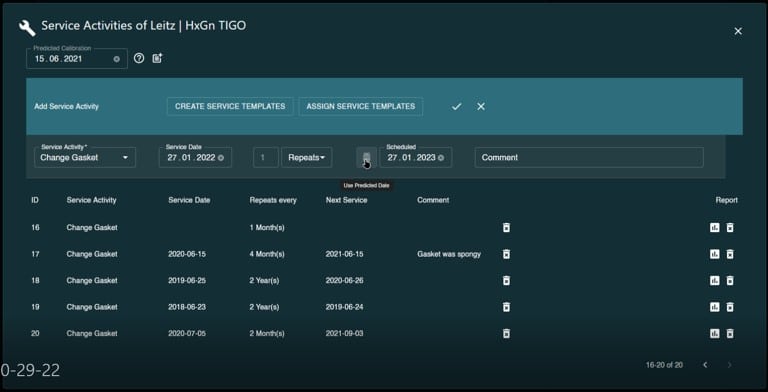Screen dimensions: 768x392
Task: Open the Service Activity dropdown showing Change Gasket
Action: (85, 158)
